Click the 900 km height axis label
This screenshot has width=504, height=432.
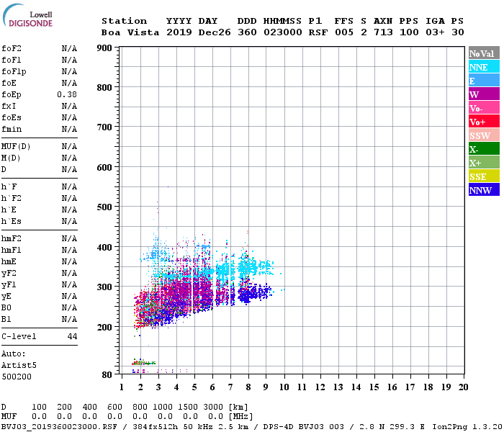click(104, 48)
